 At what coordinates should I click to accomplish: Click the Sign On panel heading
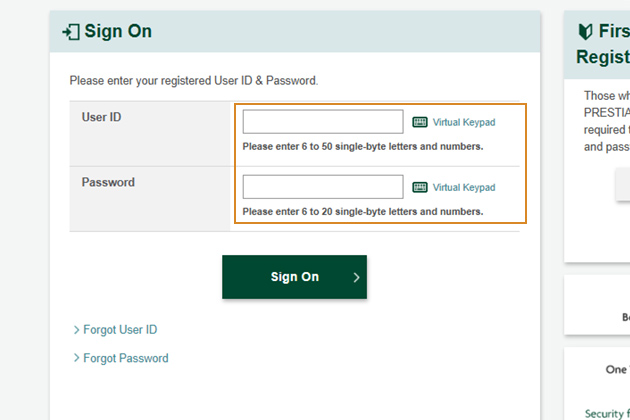point(118,32)
